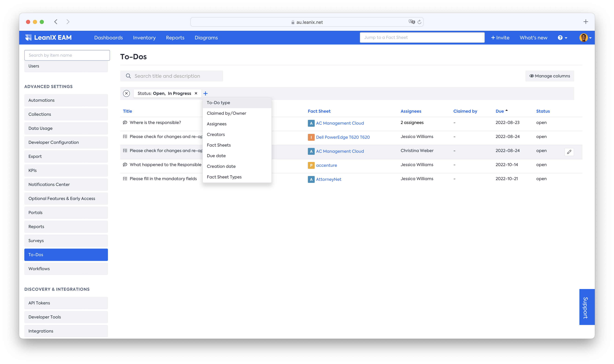Select To-Do type filter option
The width and height of the screenshot is (614, 364).
tap(218, 103)
